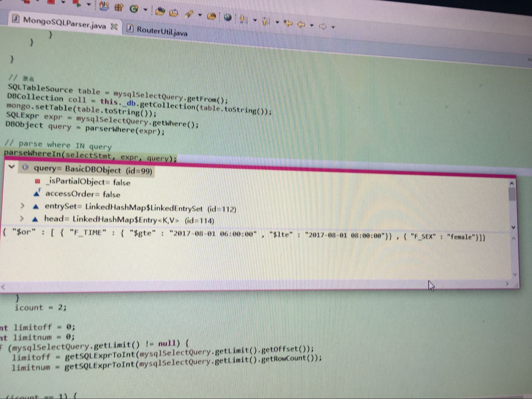This screenshot has height=399, width=532.
Task: Select the _isPartialObject variable row
Action: tap(89, 182)
